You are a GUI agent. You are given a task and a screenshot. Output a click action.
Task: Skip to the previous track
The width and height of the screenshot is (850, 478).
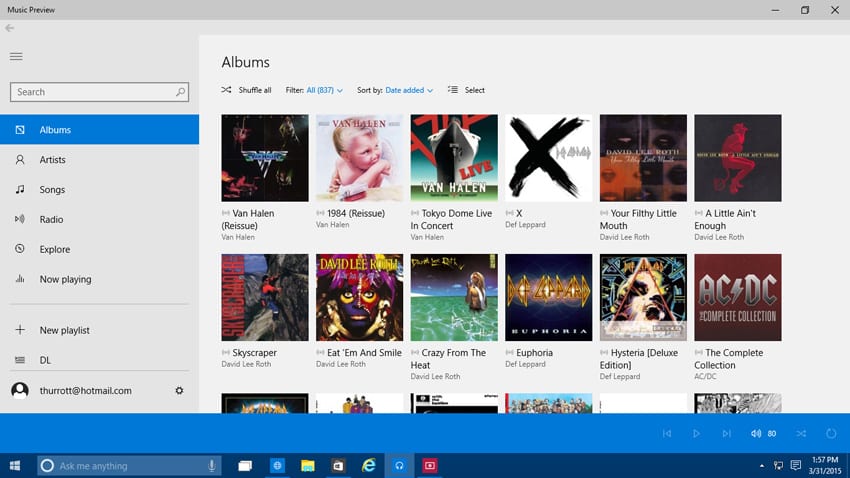tap(667, 433)
